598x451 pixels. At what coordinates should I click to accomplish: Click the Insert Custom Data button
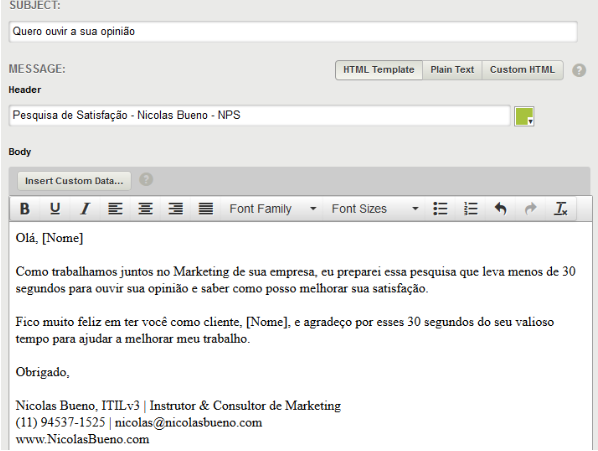pos(74,181)
